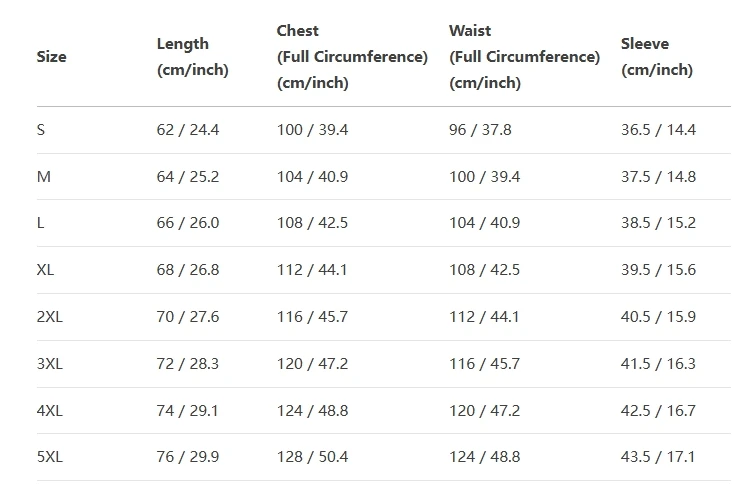The height and width of the screenshot is (498, 756).
Task: Click the 37.5 / 14.8 sleeve cell
Action: pos(658,177)
